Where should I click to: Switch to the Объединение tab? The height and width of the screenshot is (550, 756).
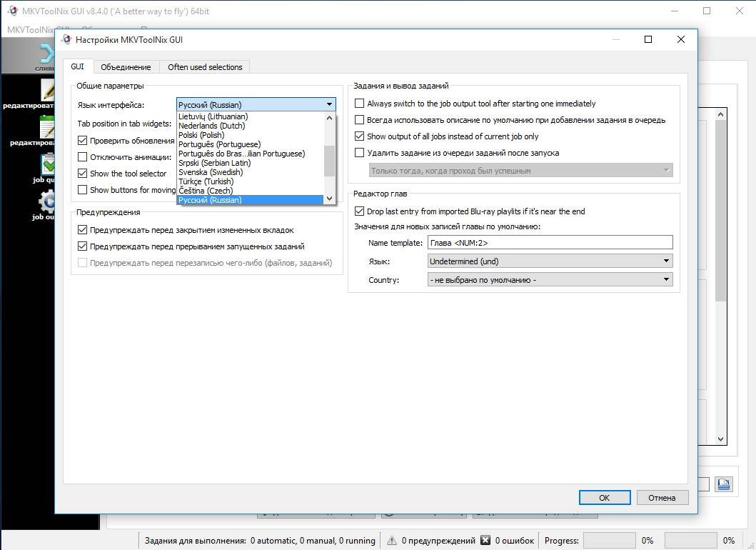[x=126, y=67]
